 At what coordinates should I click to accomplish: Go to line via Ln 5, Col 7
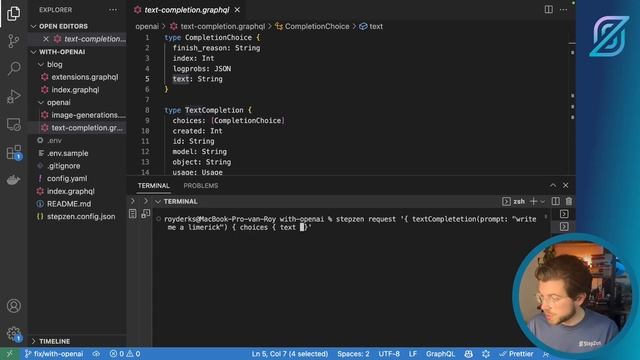(x=289, y=354)
